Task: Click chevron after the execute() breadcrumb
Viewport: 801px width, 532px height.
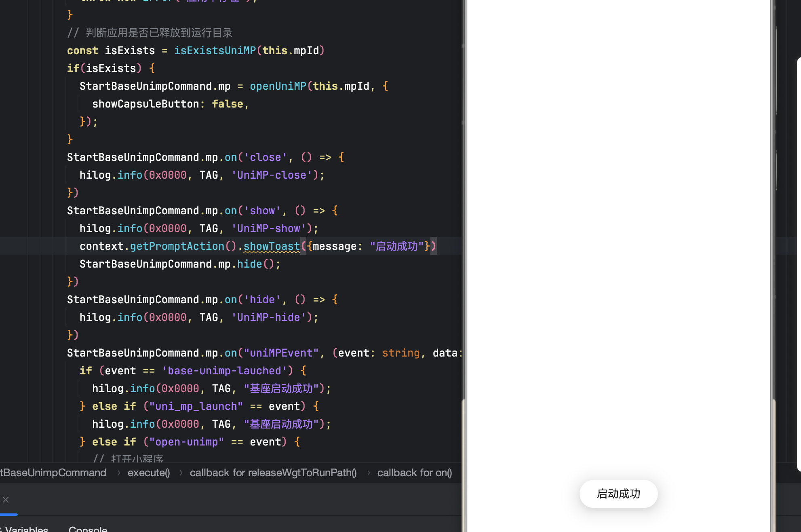Action: coord(181,473)
